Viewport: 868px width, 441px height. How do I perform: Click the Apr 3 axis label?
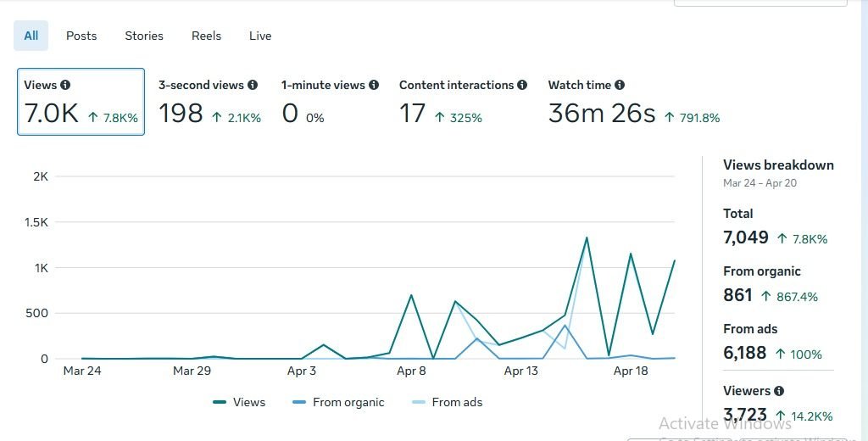pyautogui.click(x=302, y=371)
